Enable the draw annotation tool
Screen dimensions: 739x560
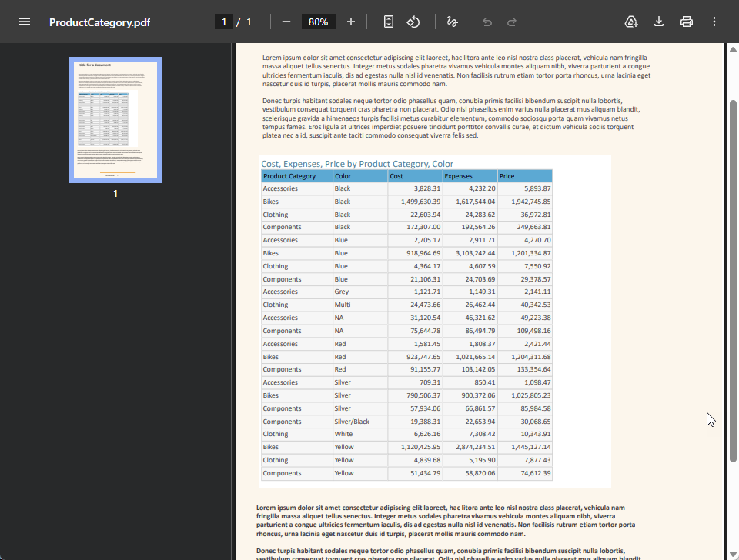(x=452, y=22)
